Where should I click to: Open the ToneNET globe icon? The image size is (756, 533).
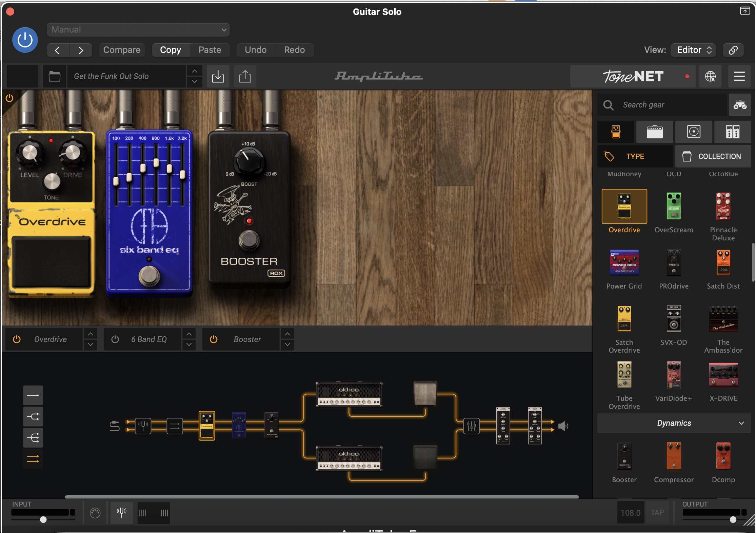coord(710,76)
